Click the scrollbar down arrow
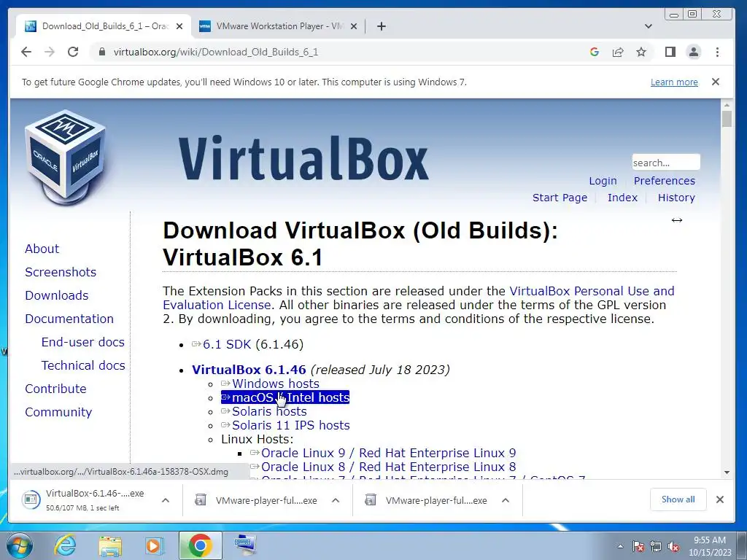The height and width of the screenshot is (560, 747). [x=727, y=472]
